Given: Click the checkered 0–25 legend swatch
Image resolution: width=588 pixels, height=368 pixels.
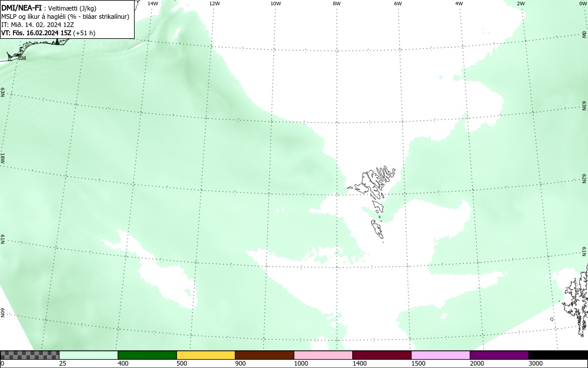Looking at the screenshot, I should pyautogui.click(x=29, y=355).
